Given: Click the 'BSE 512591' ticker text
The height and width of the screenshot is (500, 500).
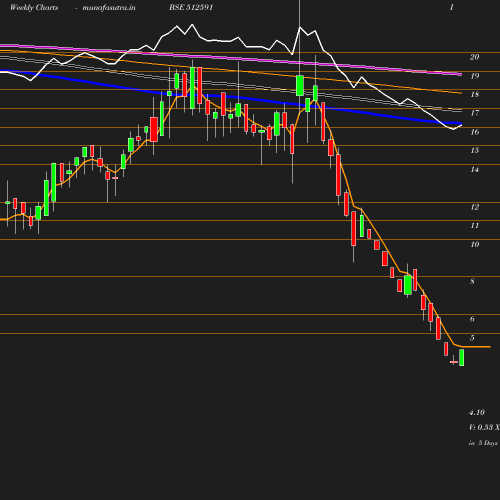Looking at the screenshot, I should 191,7.
